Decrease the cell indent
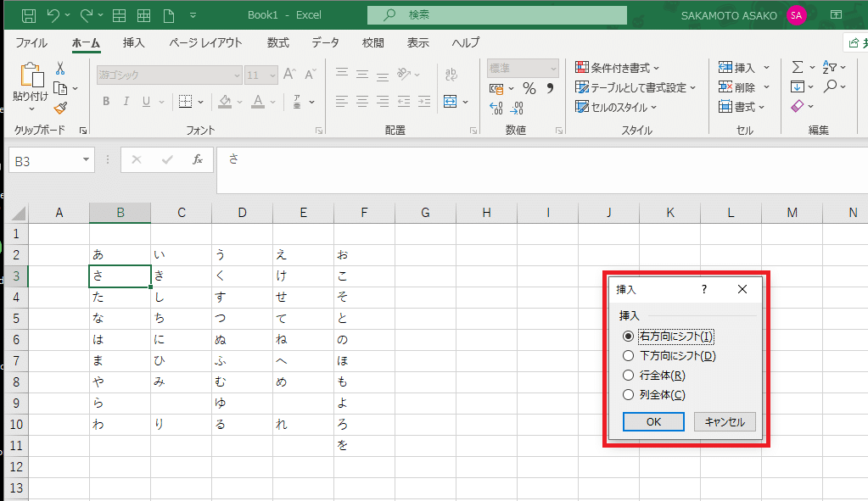This screenshot has width=868, height=501. pos(404,101)
